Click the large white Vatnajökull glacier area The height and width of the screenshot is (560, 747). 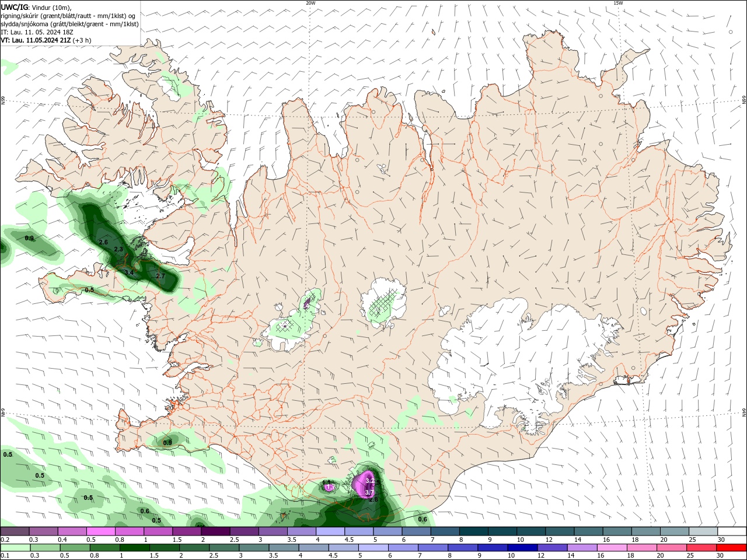tap(514, 356)
